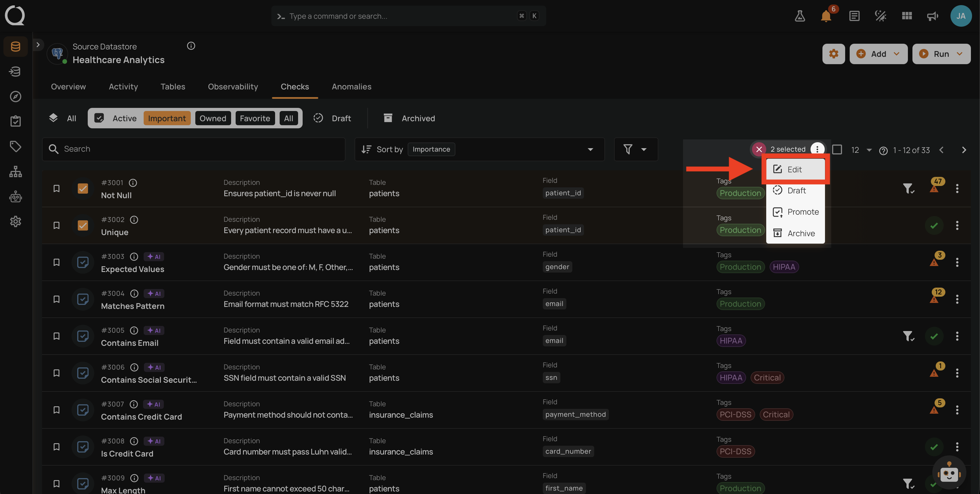Switch to the Anomalies tab
This screenshot has width=980, height=494.
point(351,87)
